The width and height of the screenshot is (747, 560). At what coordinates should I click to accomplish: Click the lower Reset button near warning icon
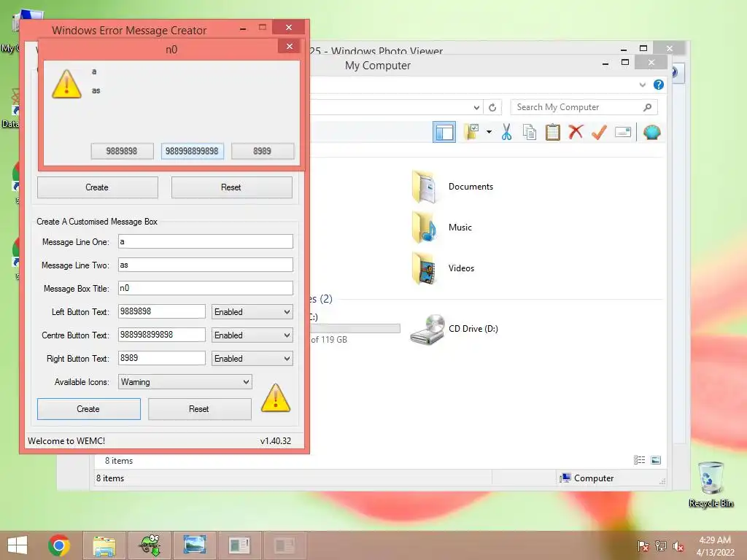click(x=200, y=409)
